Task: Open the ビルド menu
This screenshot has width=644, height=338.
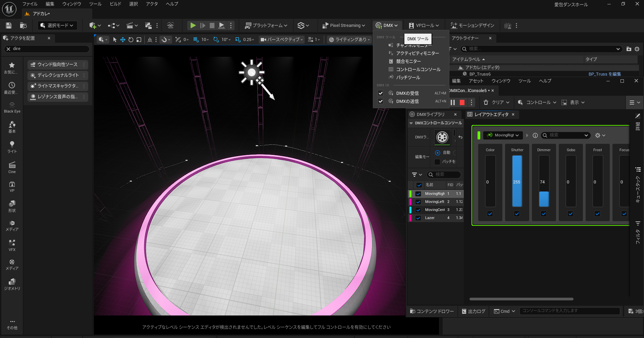Action: point(115,4)
